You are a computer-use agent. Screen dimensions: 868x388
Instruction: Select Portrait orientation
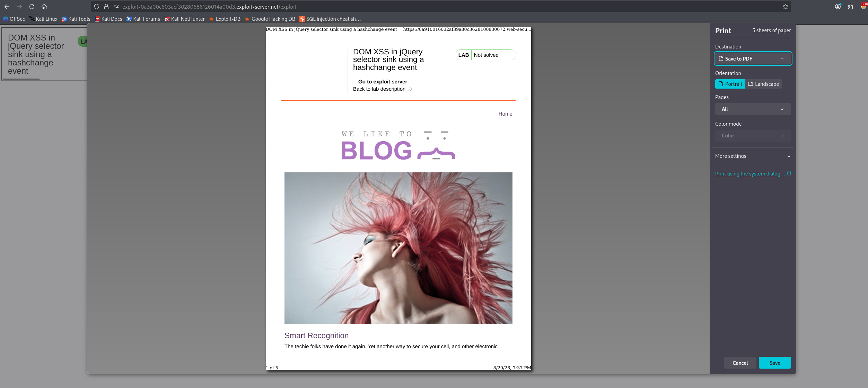point(730,84)
